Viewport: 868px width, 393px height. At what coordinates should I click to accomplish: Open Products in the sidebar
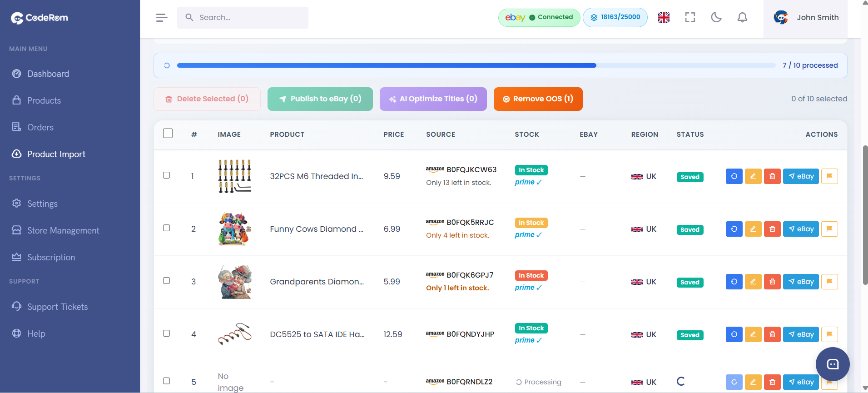(x=44, y=100)
